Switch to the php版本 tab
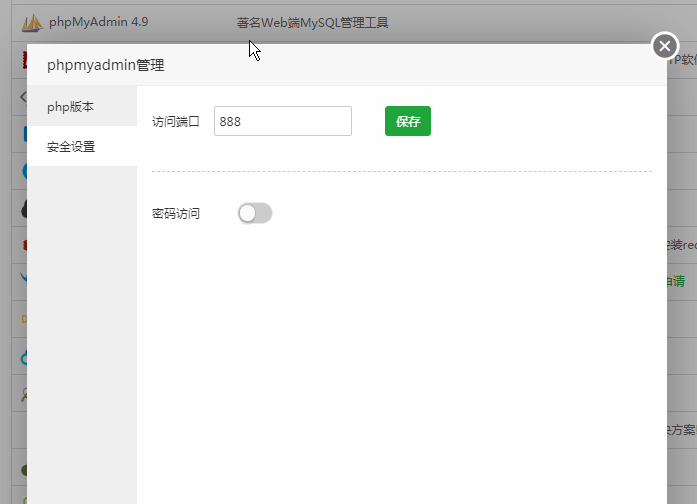Image resolution: width=697 pixels, height=504 pixels. (82, 107)
